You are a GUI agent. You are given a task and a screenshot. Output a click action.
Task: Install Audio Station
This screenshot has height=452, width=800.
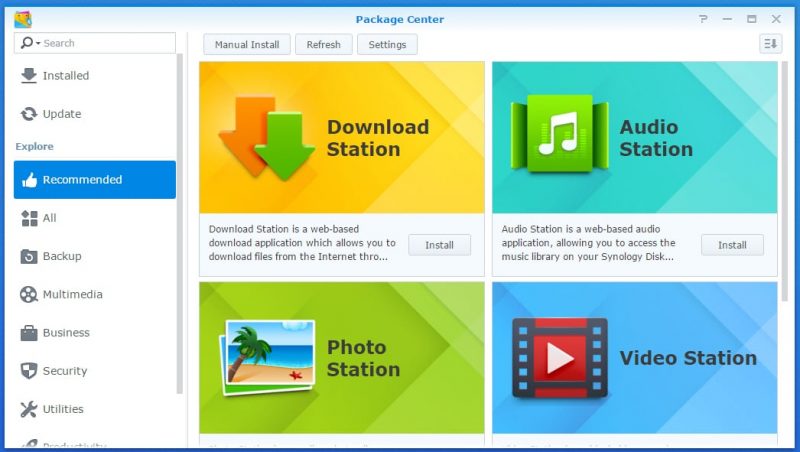tap(732, 245)
